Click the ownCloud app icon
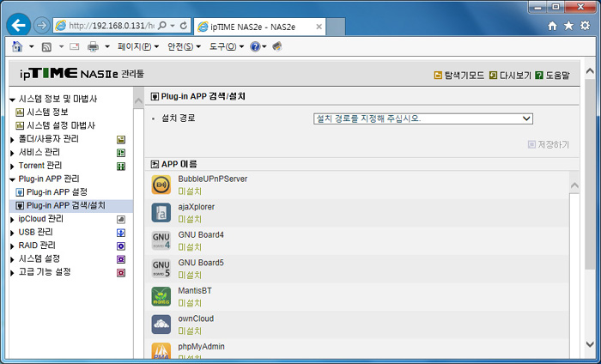This screenshot has height=364, width=601. 161,325
